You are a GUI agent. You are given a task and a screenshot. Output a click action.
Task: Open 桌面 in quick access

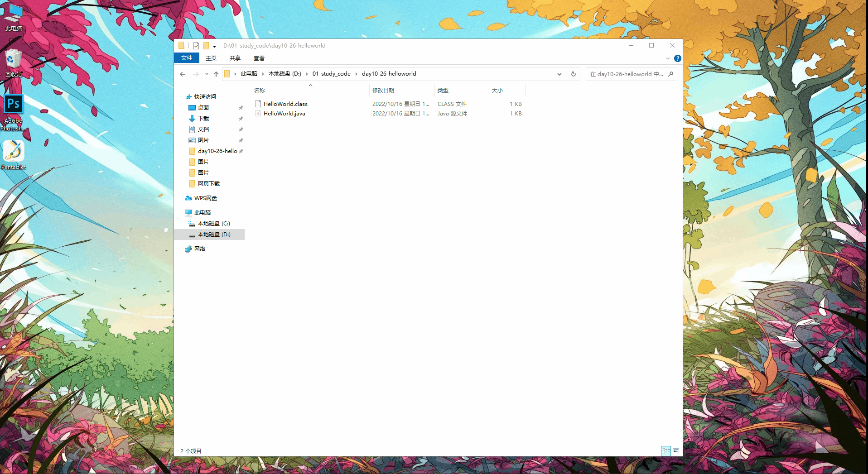click(x=203, y=108)
